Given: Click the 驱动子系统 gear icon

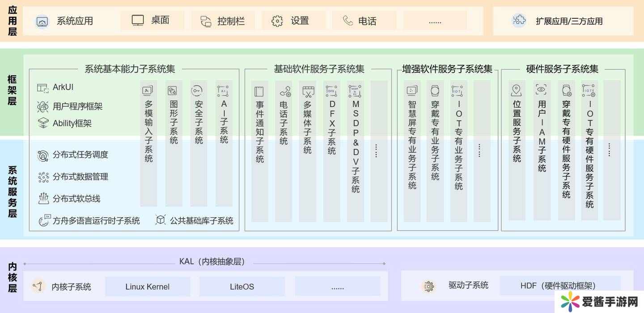Looking at the screenshot, I should 428,286.
